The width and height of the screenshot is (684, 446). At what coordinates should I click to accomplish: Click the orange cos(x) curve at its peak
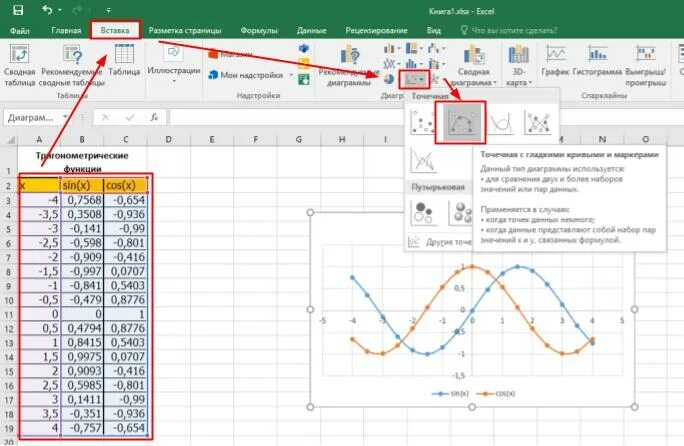coord(472,266)
